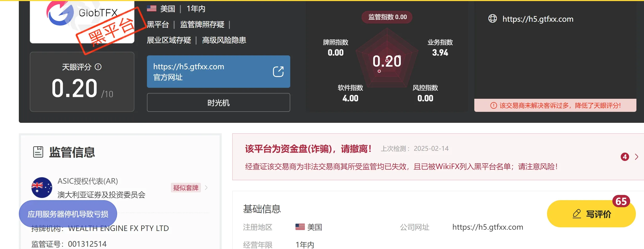The image size is (644, 249).
Task: Click the 公司网址 label
Action: click(x=415, y=227)
